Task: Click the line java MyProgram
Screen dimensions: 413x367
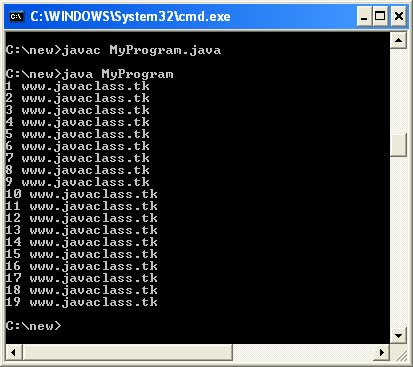Action: [x=90, y=74]
